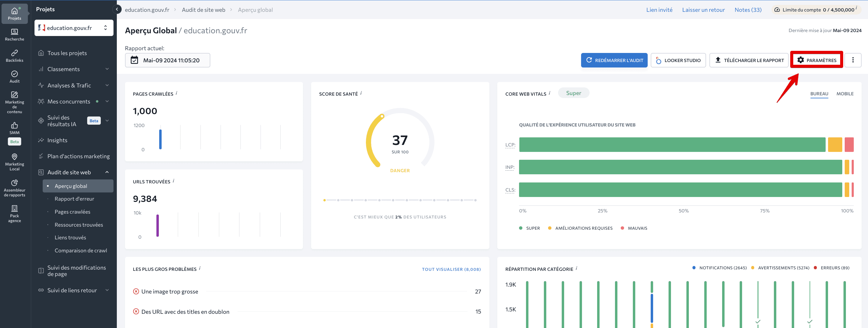
Task: Click the Notes (33) counter
Action: [747, 9]
